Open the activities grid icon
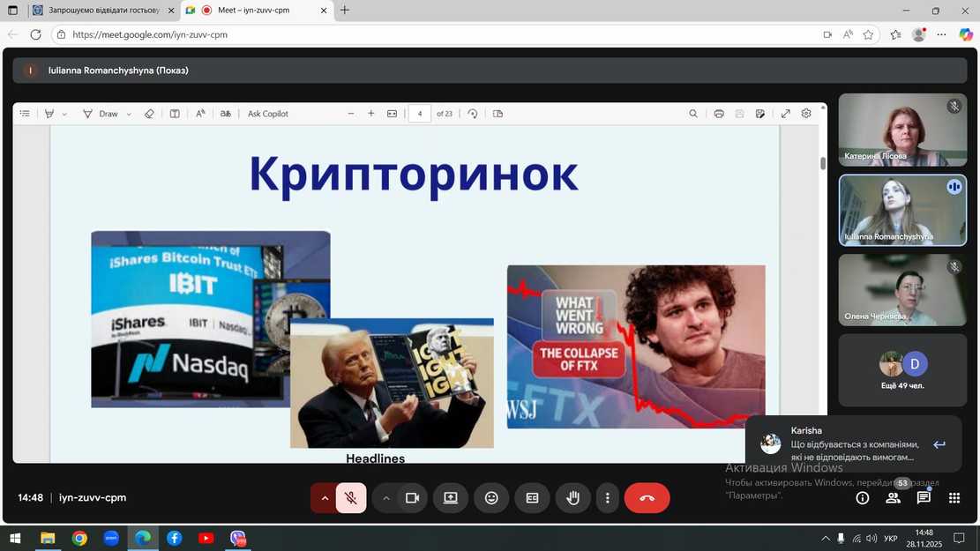Viewport: 980px width, 551px height. (x=954, y=498)
